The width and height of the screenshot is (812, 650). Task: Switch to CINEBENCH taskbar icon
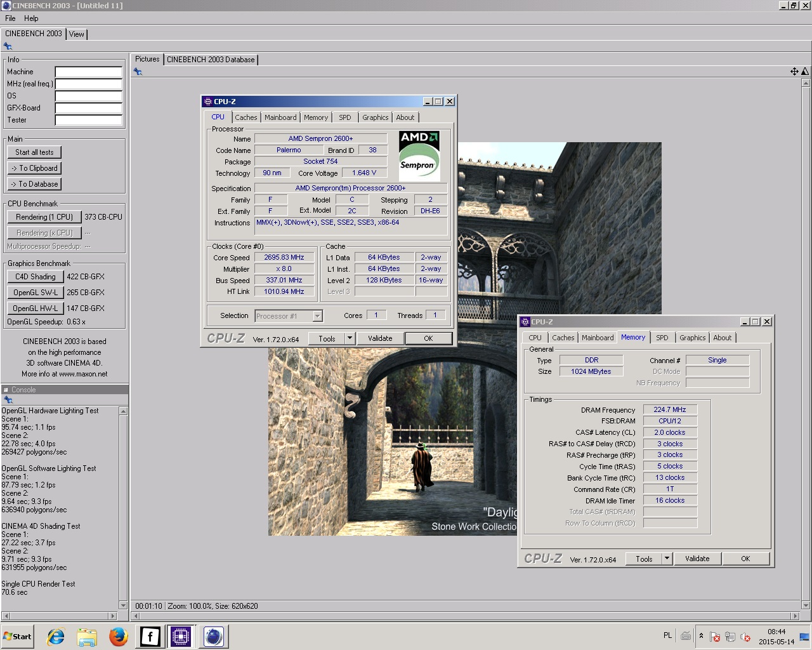[x=214, y=637]
